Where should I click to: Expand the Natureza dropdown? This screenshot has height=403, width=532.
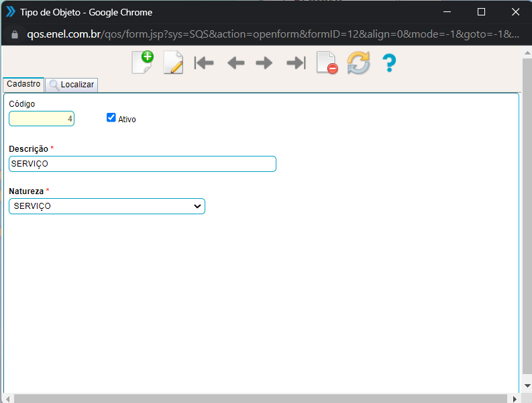[107, 206]
